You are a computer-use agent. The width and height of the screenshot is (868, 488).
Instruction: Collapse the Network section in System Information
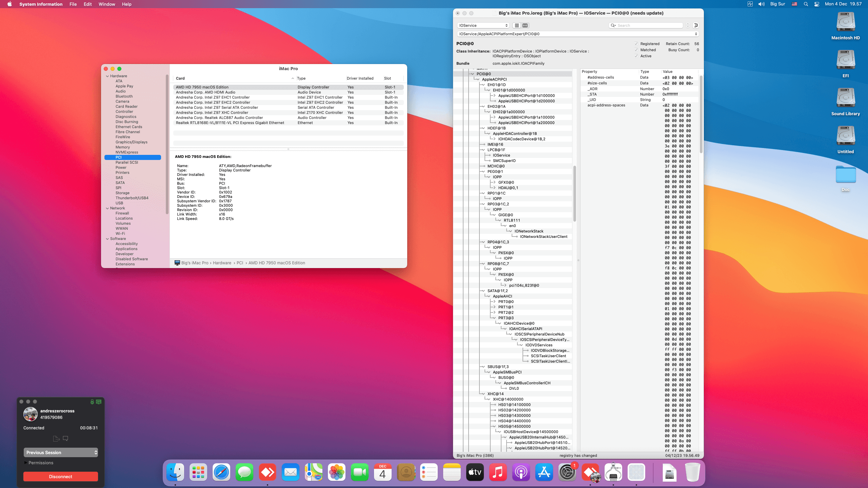pyautogui.click(x=107, y=208)
